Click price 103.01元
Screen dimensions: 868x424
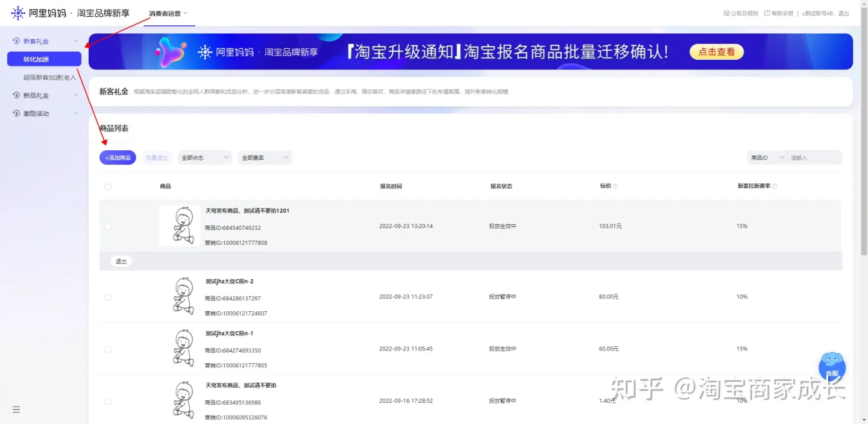610,226
